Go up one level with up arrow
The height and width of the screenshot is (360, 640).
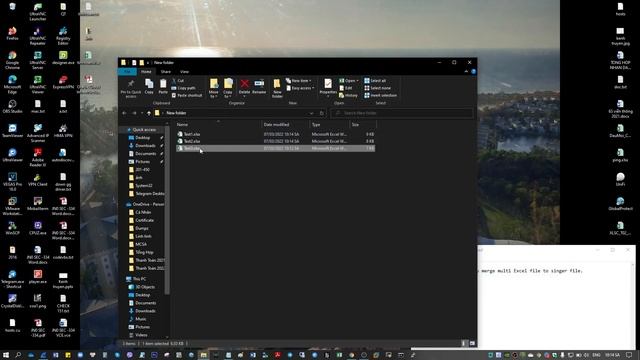click(149, 113)
